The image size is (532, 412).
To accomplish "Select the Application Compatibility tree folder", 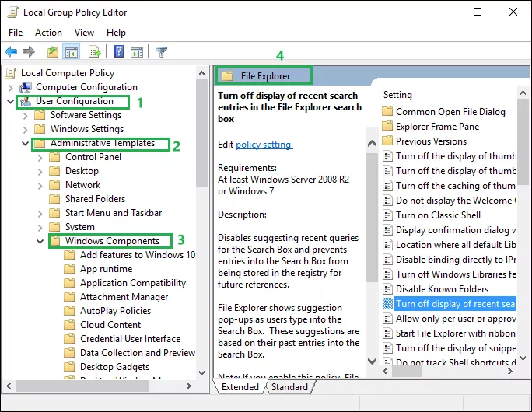I will (x=133, y=283).
